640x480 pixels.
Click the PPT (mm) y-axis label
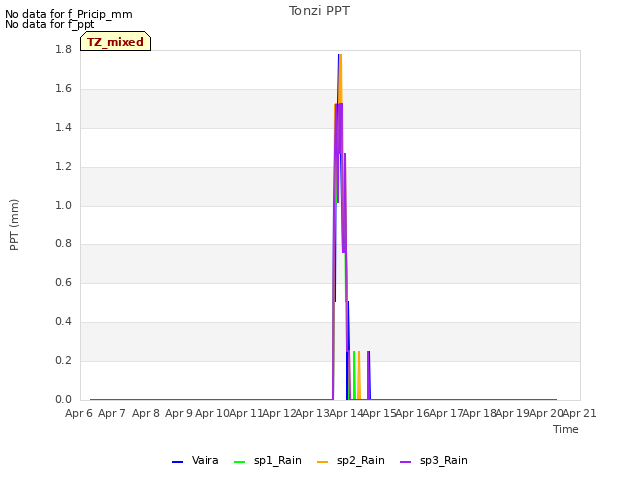pyautogui.click(x=14, y=224)
